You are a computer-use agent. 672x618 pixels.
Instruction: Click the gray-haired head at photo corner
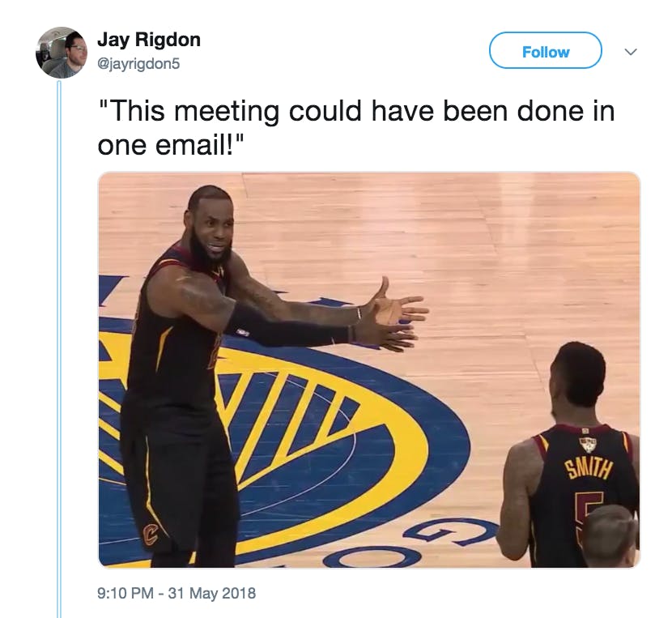point(610,536)
